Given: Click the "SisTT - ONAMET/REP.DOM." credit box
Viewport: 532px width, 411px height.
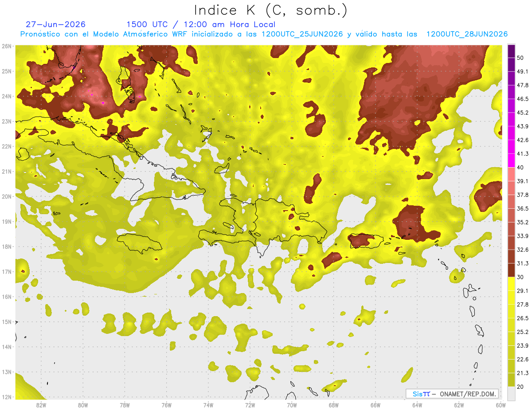Looking at the screenshot, I should (x=452, y=394).
